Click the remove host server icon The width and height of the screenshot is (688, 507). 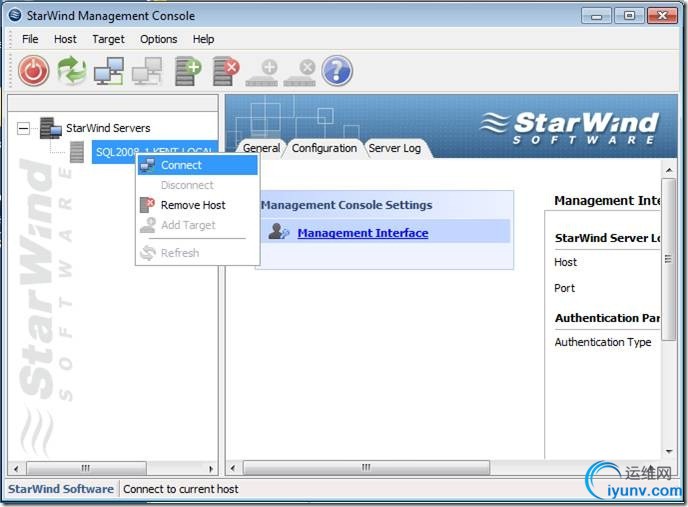pos(226,71)
